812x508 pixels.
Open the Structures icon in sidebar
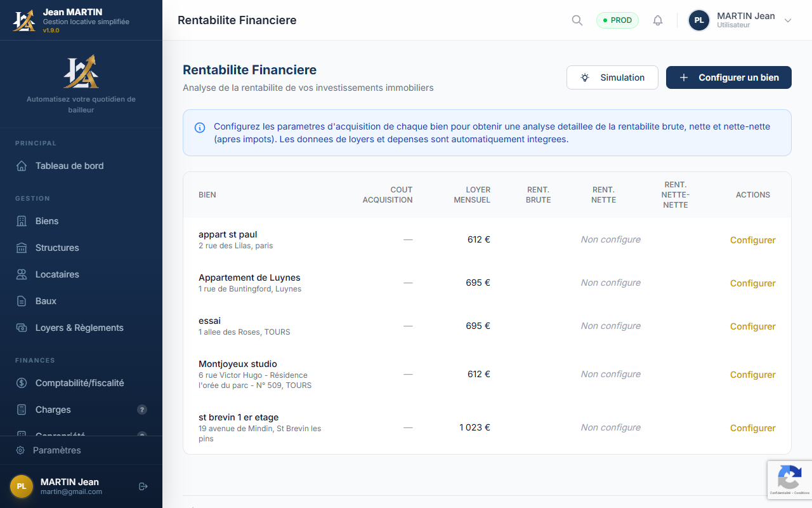pos(22,248)
